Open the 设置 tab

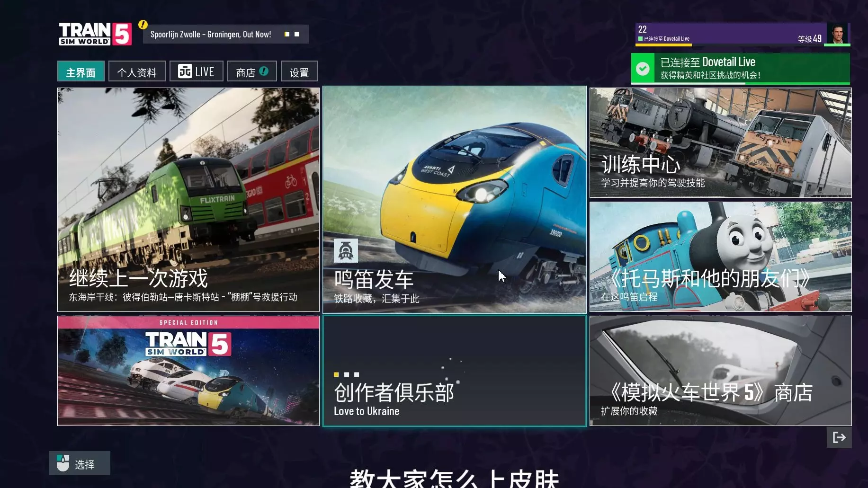point(299,71)
